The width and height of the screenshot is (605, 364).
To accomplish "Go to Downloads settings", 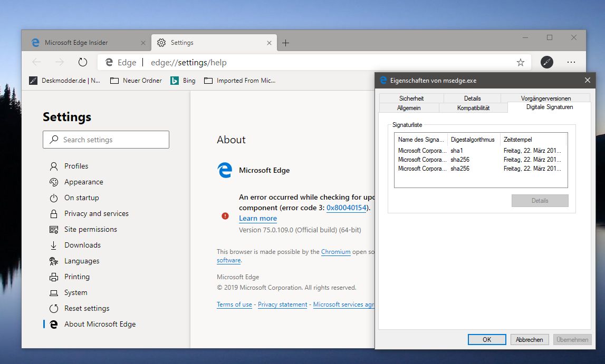I will pos(82,245).
